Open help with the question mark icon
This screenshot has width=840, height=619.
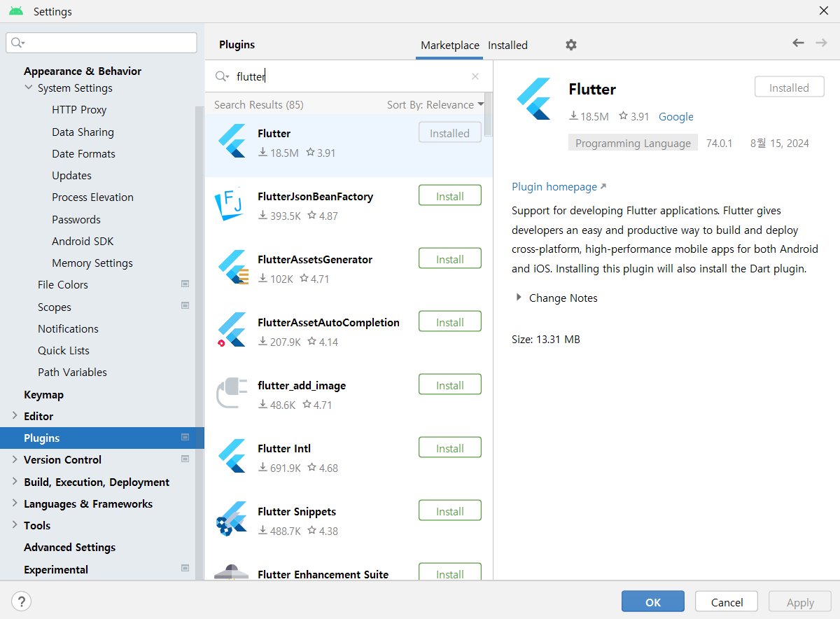pos(22,601)
